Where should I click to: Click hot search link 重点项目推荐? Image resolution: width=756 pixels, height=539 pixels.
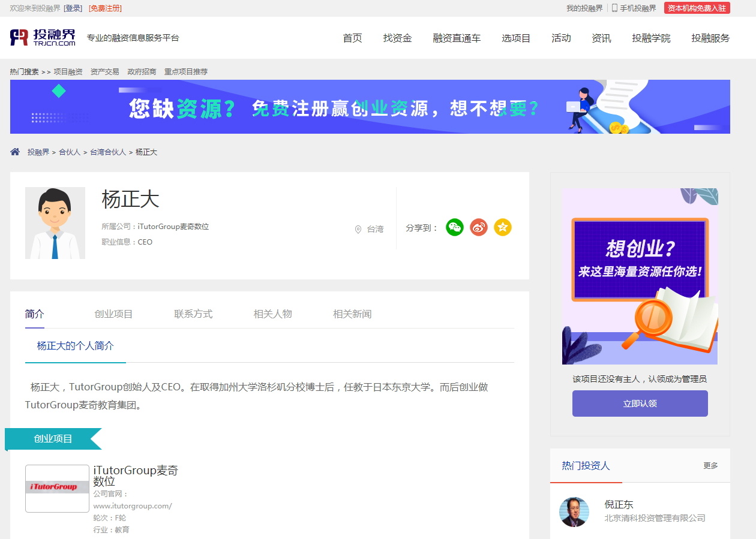point(186,71)
